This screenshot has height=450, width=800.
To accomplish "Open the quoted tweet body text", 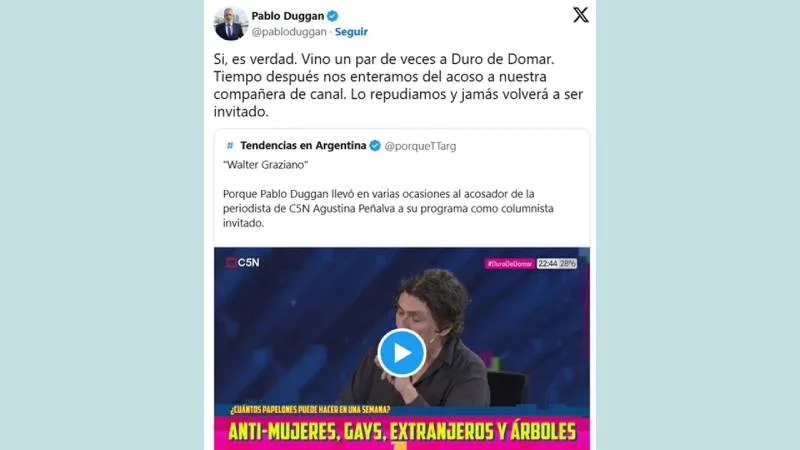I will click(388, 208).
